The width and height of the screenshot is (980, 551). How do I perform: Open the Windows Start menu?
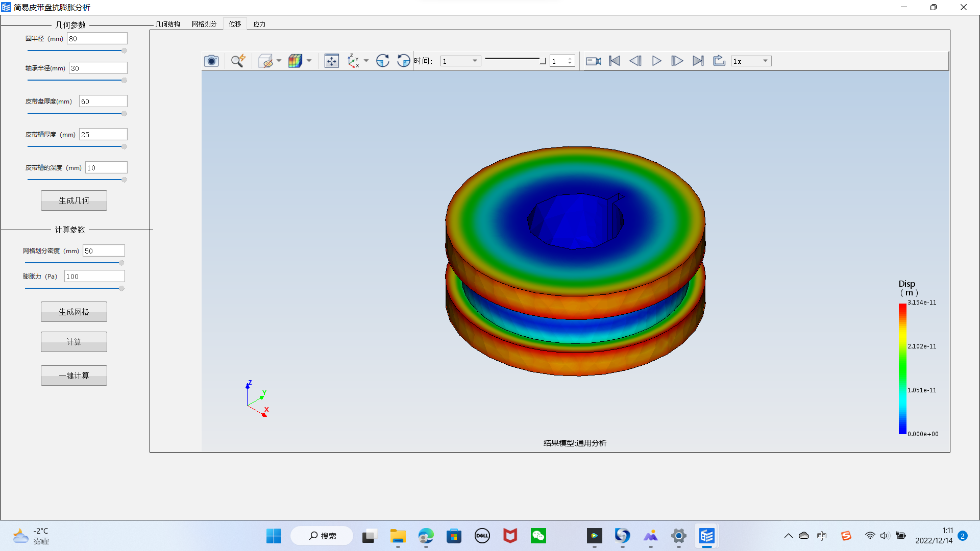(x=274, y=536)
